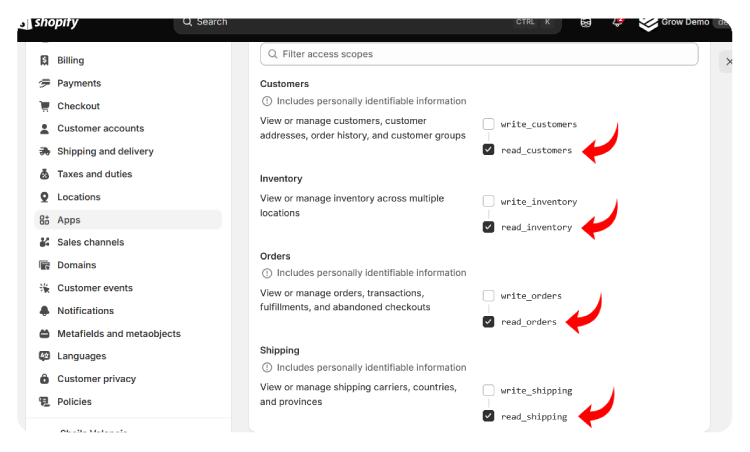Click the Locations pin icon
750x452 pixels.
pyautogui.click(x=44, y=197)
